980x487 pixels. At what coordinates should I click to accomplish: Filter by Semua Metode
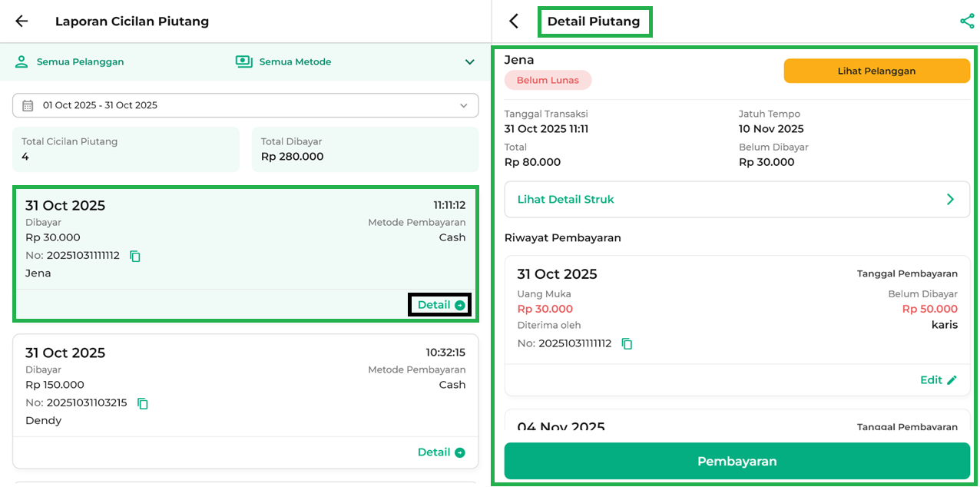(295, 61)
